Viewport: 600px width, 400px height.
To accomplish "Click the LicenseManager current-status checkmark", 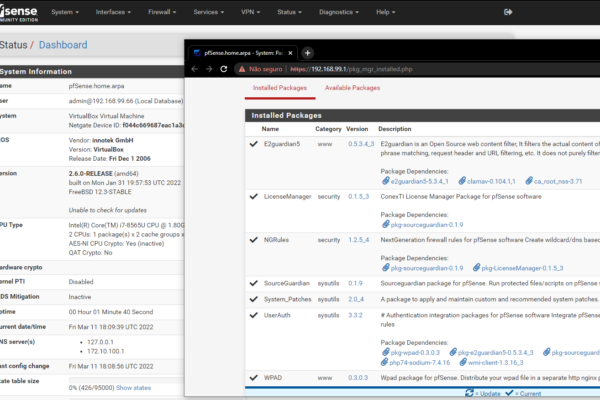I will pos(253,196).
